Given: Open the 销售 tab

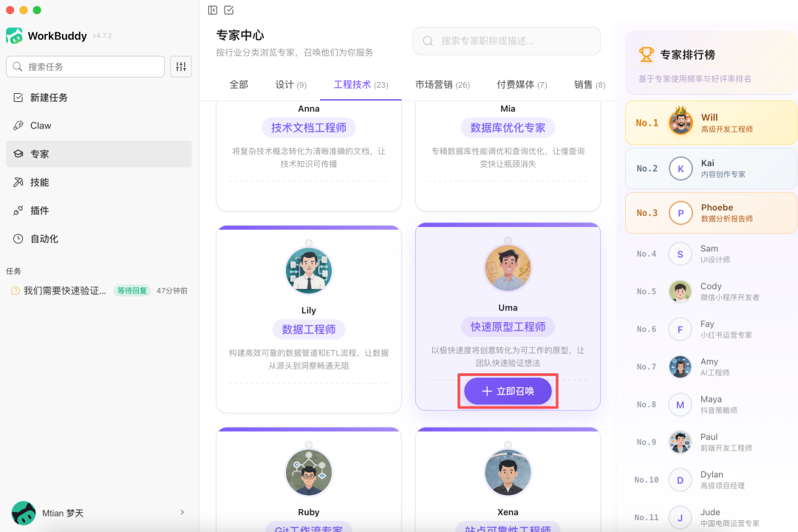Looking at the screenshot, I should pos(590,84).
